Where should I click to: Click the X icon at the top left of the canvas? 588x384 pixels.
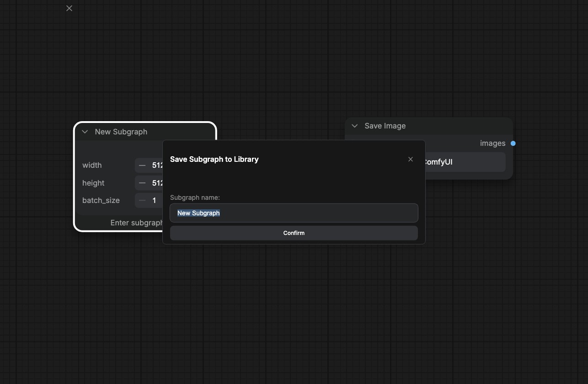[x=69, y=8]
